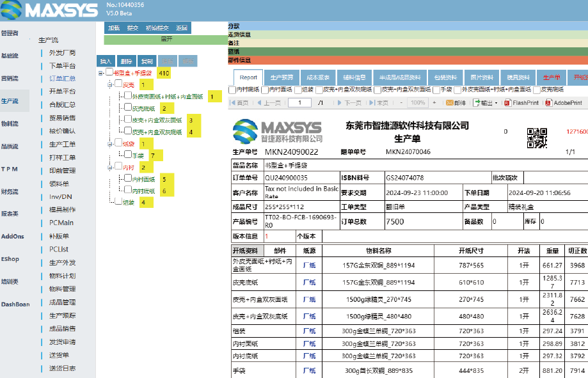
Task: Open the 半成品/成品资料 tab
Action: pyautogui.click(x=399, y=77)
